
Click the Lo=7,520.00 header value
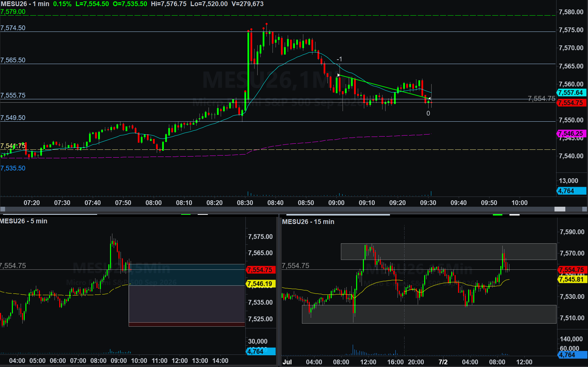pyautogui.click(x=209, y=4)
